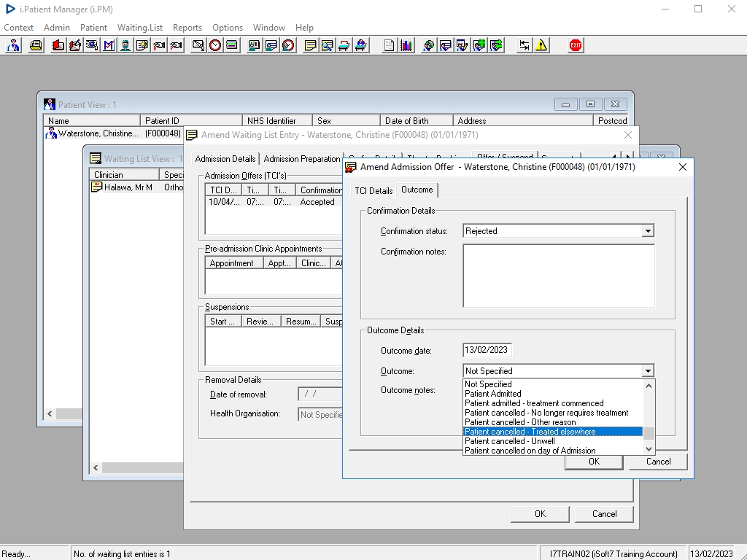The image size is (747, 560).
Task: Click the red clock toolbar icon
Action: (215, 46)
